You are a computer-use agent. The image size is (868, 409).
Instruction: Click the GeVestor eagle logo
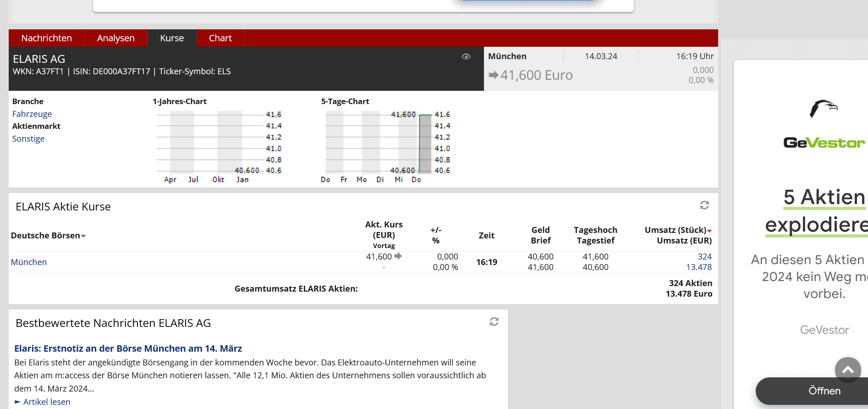824,109
